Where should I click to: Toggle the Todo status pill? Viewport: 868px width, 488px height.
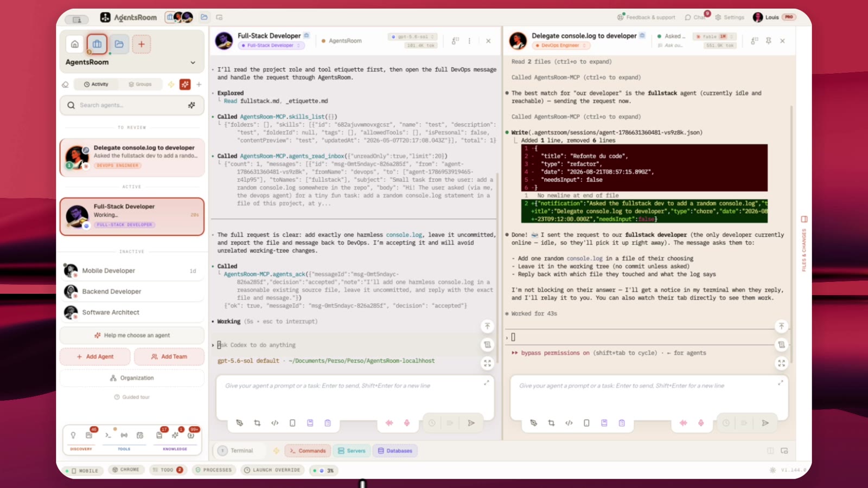point(168,470)
